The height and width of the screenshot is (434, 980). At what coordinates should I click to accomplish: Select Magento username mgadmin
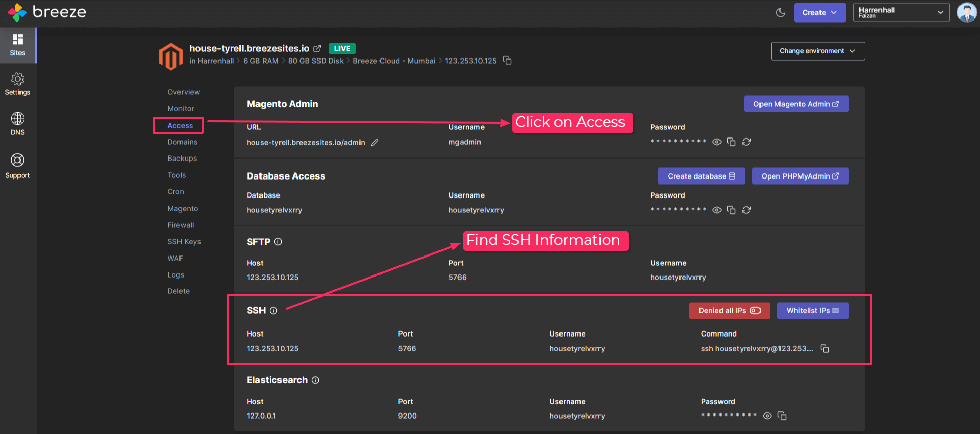pyautogui.click(x=465, y=142)
